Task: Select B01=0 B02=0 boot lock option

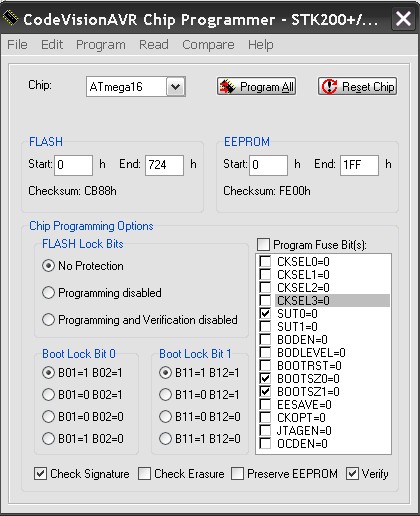Action: tap(48, 417)
